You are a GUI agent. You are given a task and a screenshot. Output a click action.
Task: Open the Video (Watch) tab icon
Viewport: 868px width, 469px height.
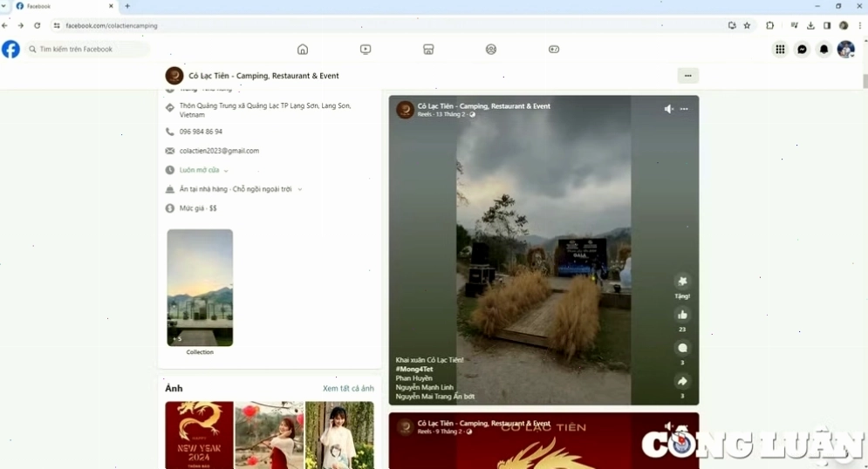366,49
